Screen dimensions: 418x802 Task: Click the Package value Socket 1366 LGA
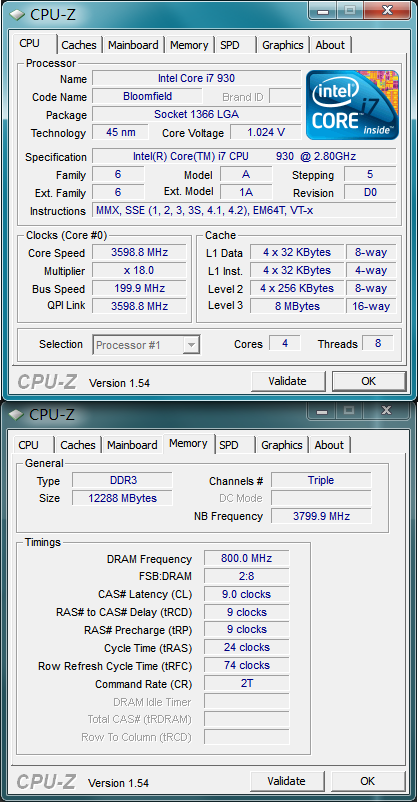tap(196, 114)
